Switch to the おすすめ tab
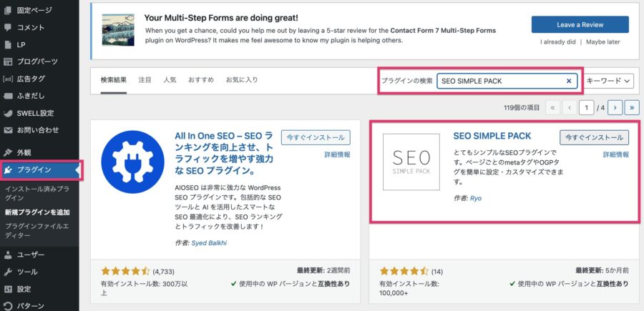 tap(201, 80)
